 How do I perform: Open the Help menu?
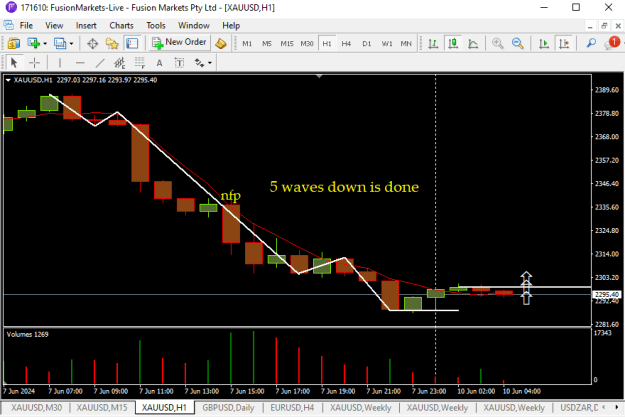click(x=231, y=26)
